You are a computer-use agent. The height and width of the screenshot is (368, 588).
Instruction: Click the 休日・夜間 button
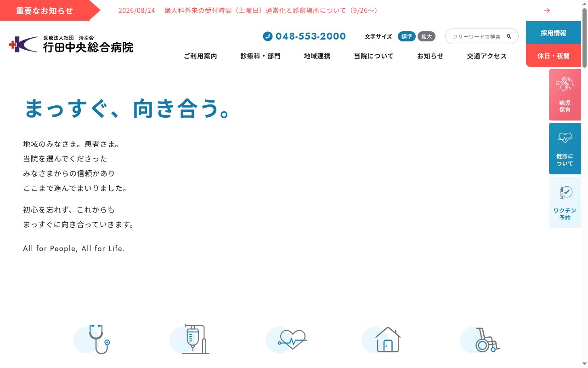(x=554, y=56)
